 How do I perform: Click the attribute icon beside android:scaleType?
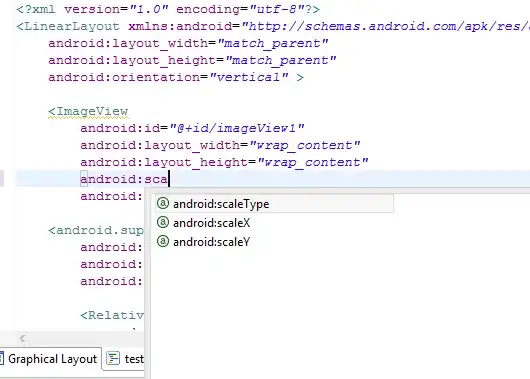pos(163,204)
